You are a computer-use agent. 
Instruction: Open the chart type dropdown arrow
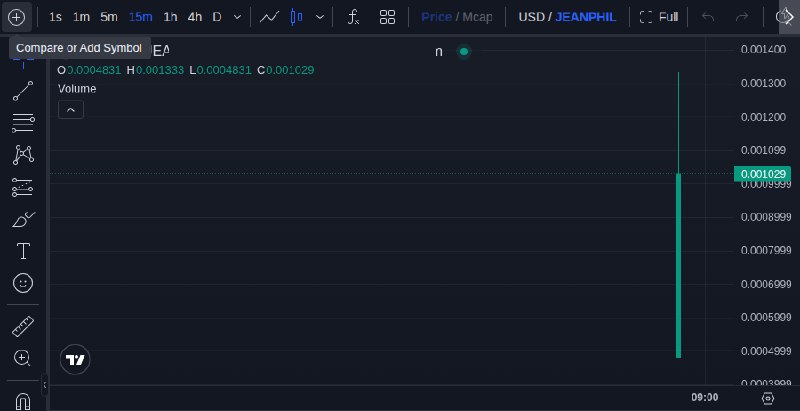pyautogui.click(x=320, y=17)
